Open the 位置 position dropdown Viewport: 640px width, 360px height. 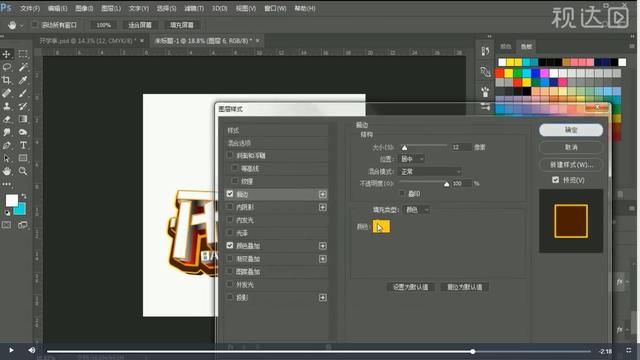(411, 159)
